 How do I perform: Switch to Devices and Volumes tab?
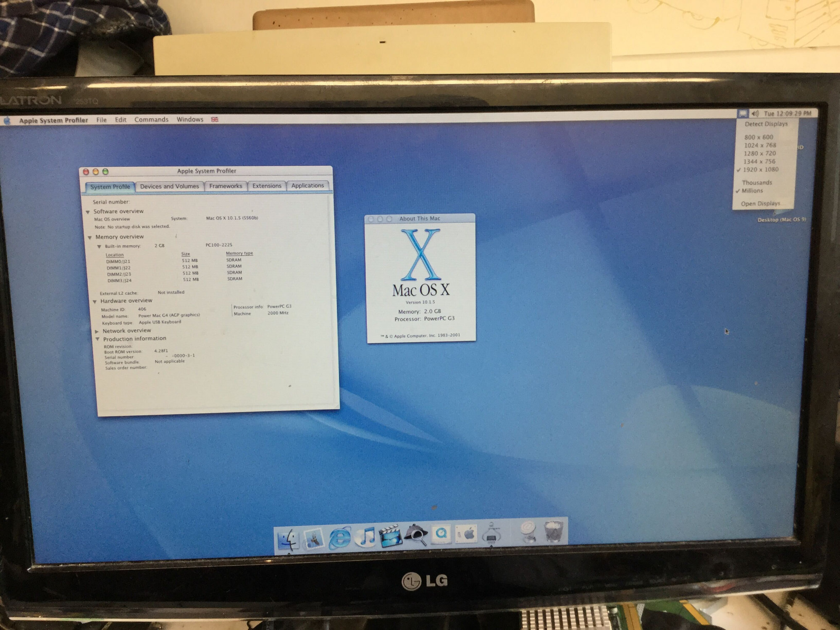(x=169, y=186)
